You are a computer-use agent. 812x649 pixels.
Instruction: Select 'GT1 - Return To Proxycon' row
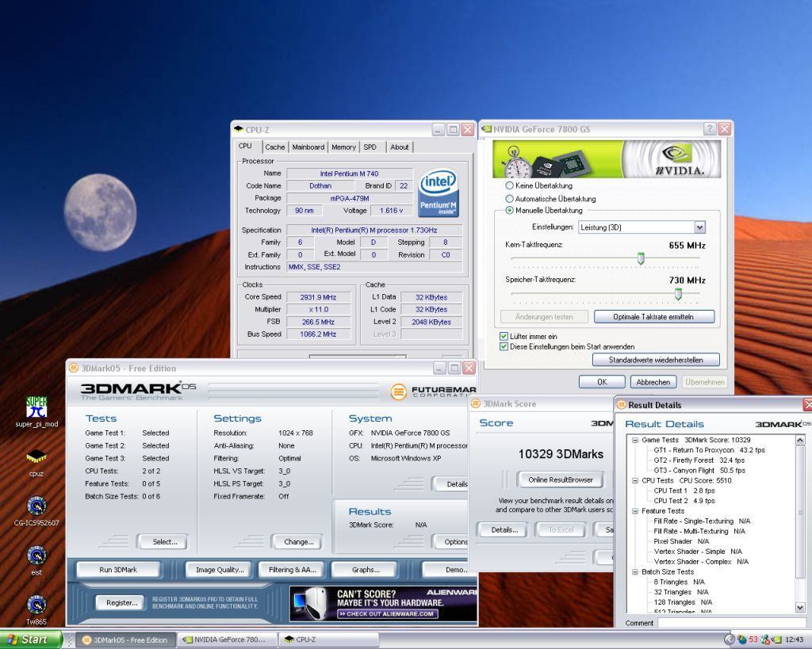(710, 450)
